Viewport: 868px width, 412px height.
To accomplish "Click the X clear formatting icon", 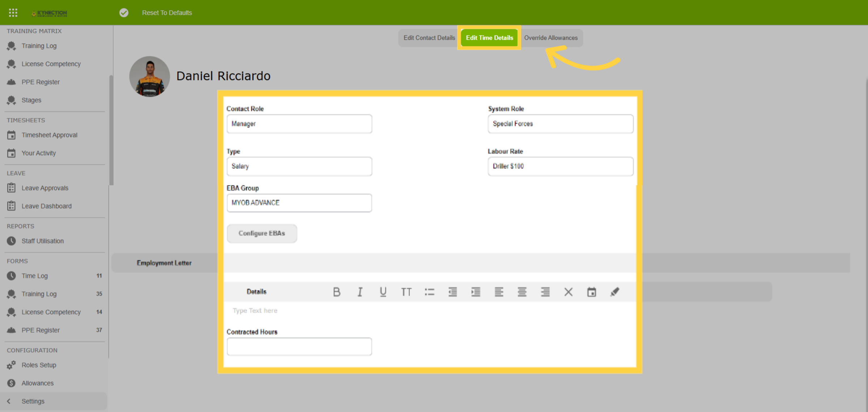I will coord(568,292).
